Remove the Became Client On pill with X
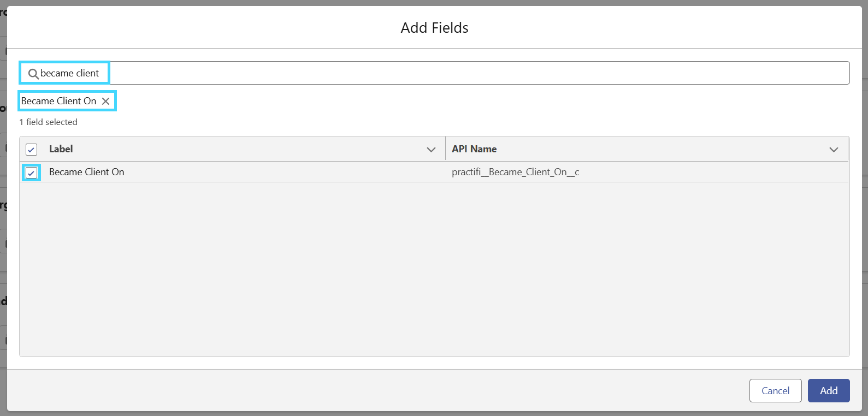Screen dimensions: 868x416 click(x=106, y=101)
